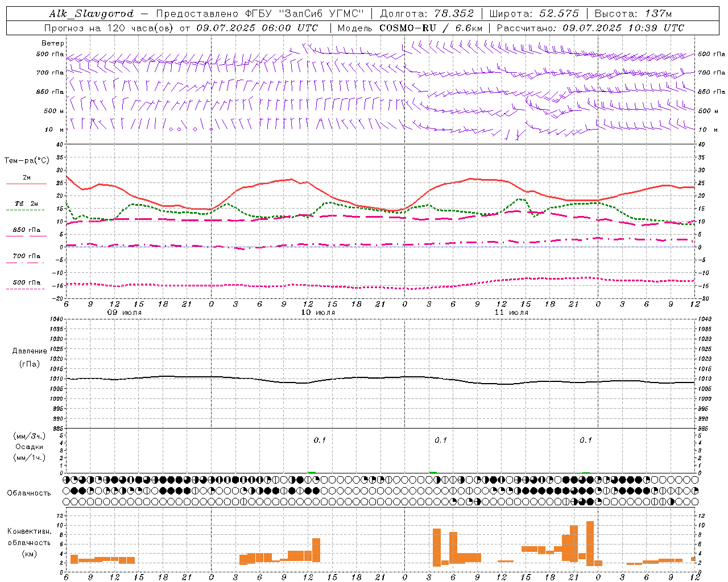Viewport: 728px width, 582px height.
Task: Click the "Рассчитано: 09.07.2025 10:39 UTC" timestamp
Action: tap(590, 28)
